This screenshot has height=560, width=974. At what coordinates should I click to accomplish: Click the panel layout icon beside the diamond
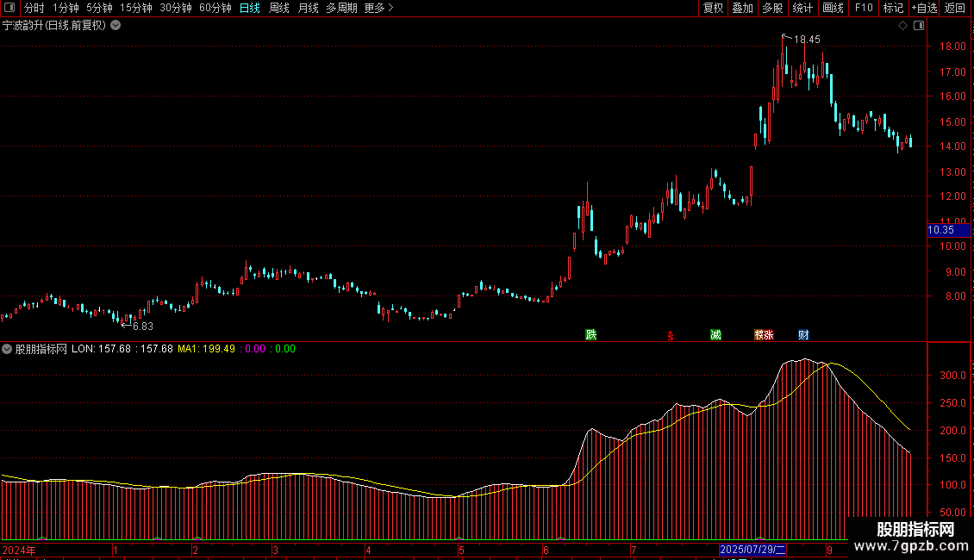click(918, 26)
